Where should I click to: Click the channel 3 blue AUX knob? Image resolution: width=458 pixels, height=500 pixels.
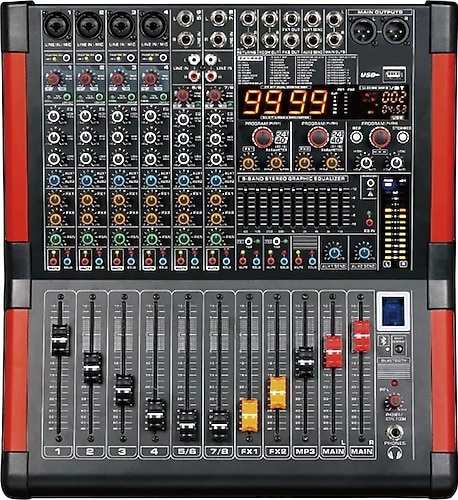click(119, 181)
